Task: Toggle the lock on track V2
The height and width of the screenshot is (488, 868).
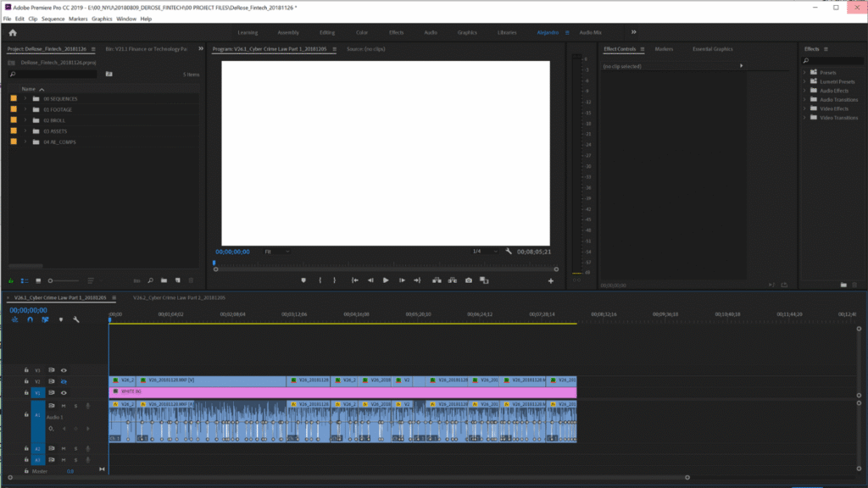Action: (26, 382)
